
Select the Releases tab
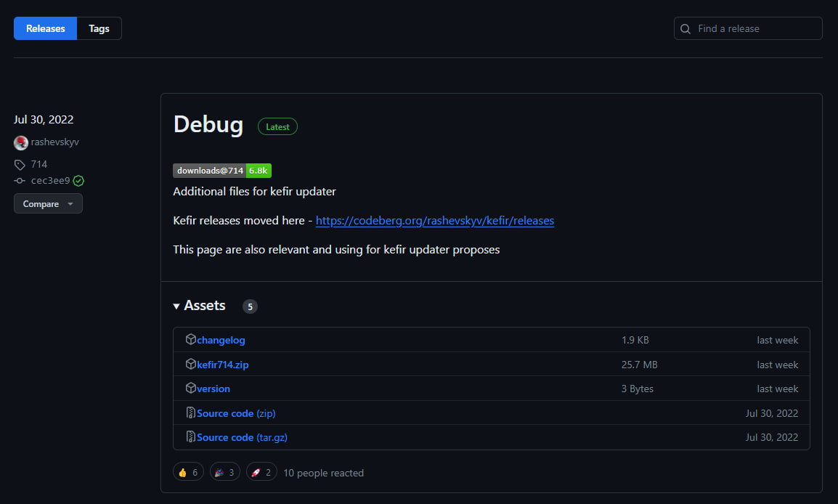tap(45, 29)
